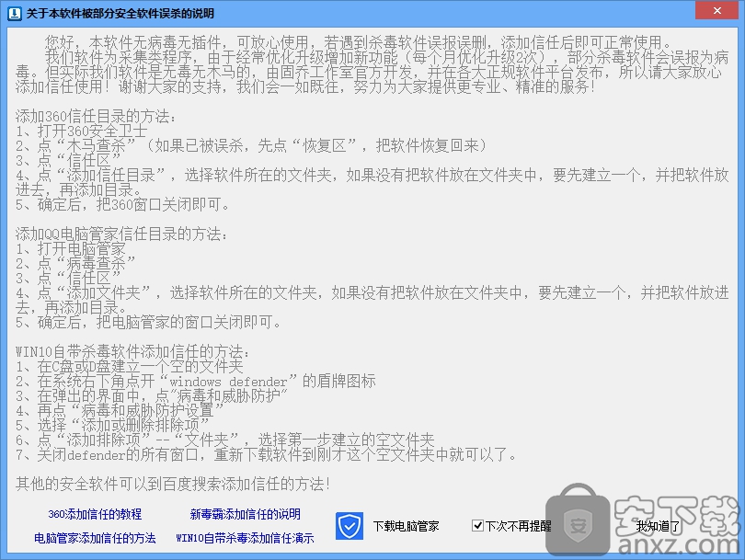Click the line WIN10自带杀毒软件添加信任的方法：
The image size is (745, 560).
(x=132, y=351)
